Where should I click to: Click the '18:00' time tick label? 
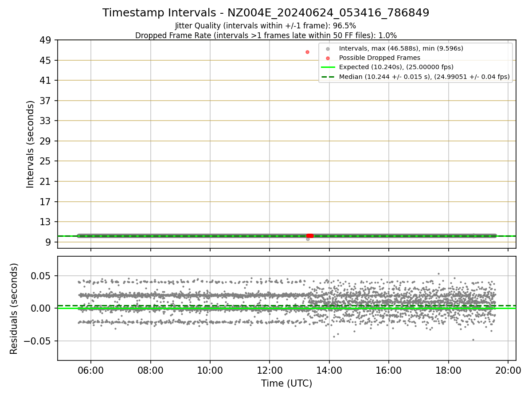448,370
